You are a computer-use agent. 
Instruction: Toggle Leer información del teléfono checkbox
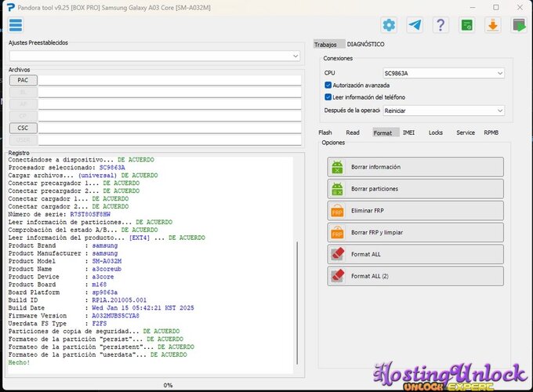(x=328, y=97)
